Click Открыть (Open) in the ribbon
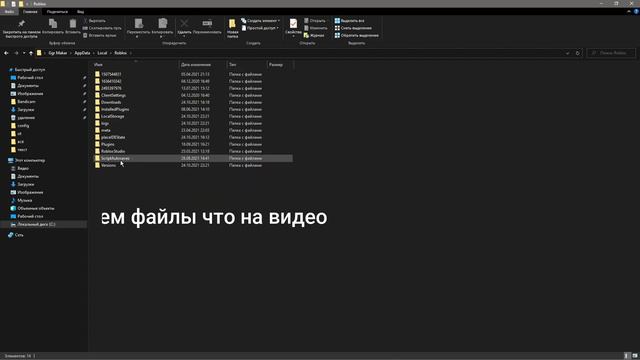The image size is (640, 360). click(x=315, y=21)
